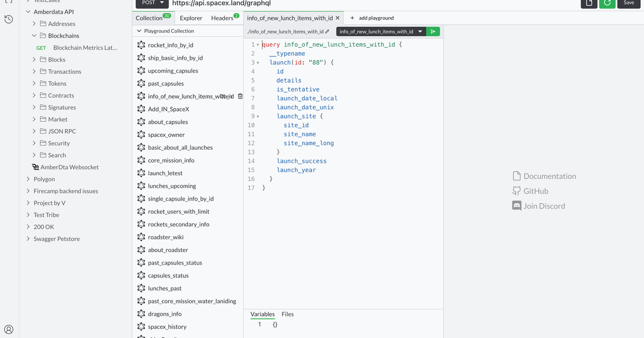This screenshot has width=644, height=338.
Task: Click the GraphQL icon beside core_mission_info
Action: click(141, 160)
